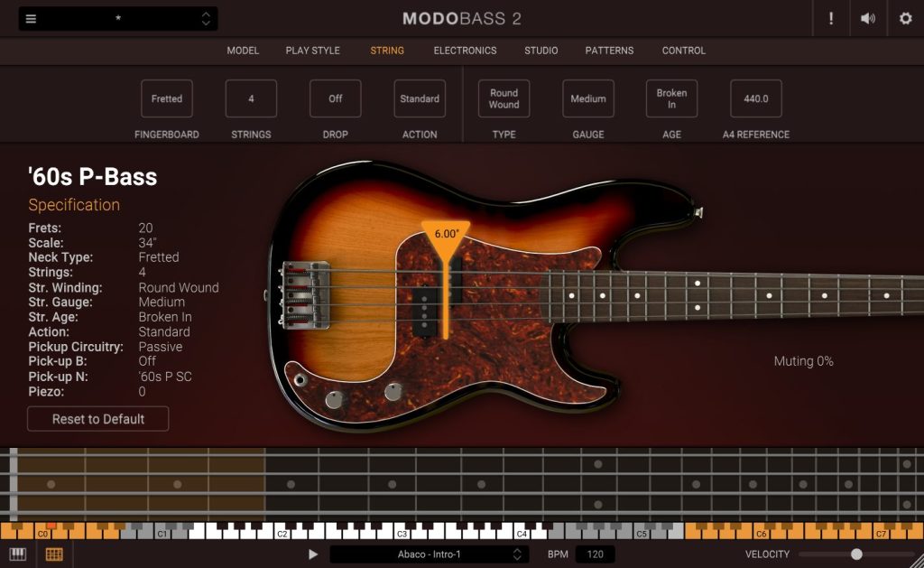Open settings gear icon

(905, 18)
